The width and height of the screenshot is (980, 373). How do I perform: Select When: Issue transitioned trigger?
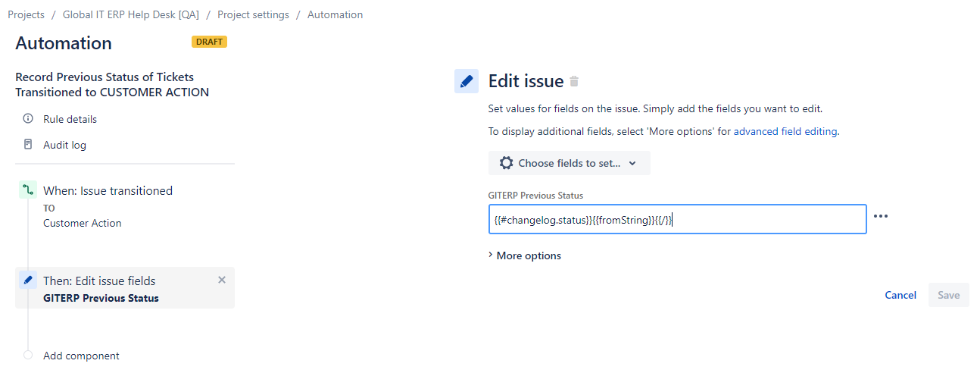click(x=108, y=191)
